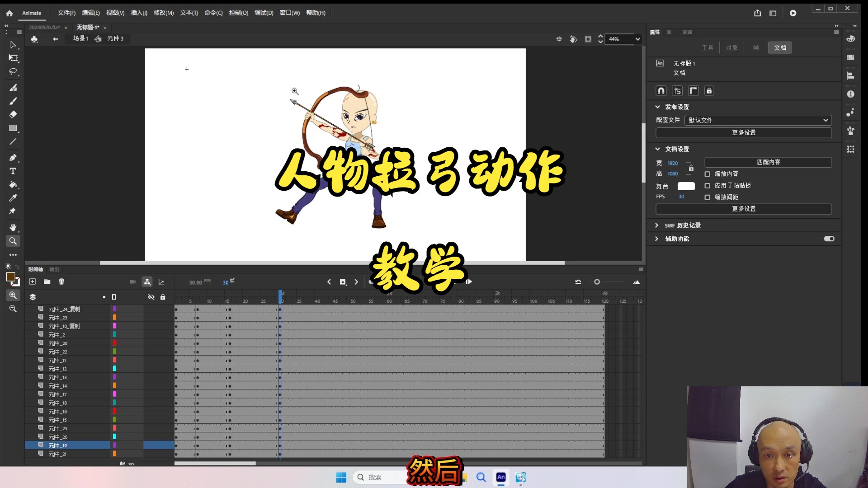Select the Lasso tool in the toolbar
This screenshot has height=488, width=868.
click(x=13, y=72)
